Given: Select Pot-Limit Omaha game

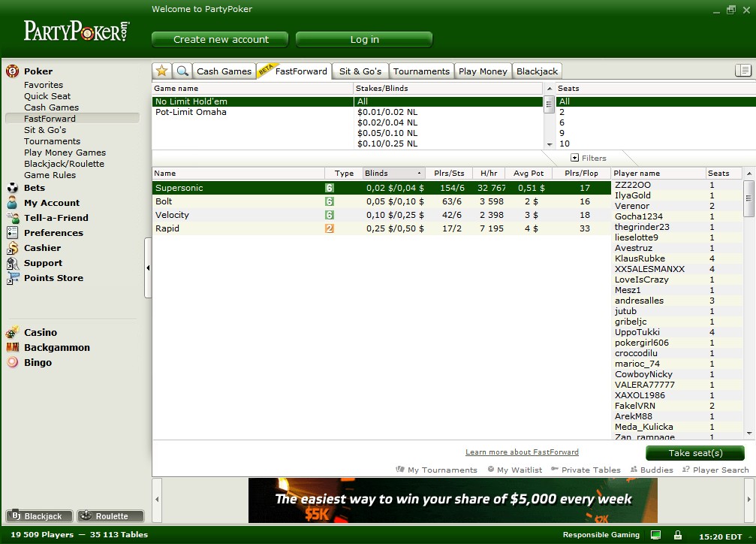Looking at the screenshot, I should coord(253,112).
